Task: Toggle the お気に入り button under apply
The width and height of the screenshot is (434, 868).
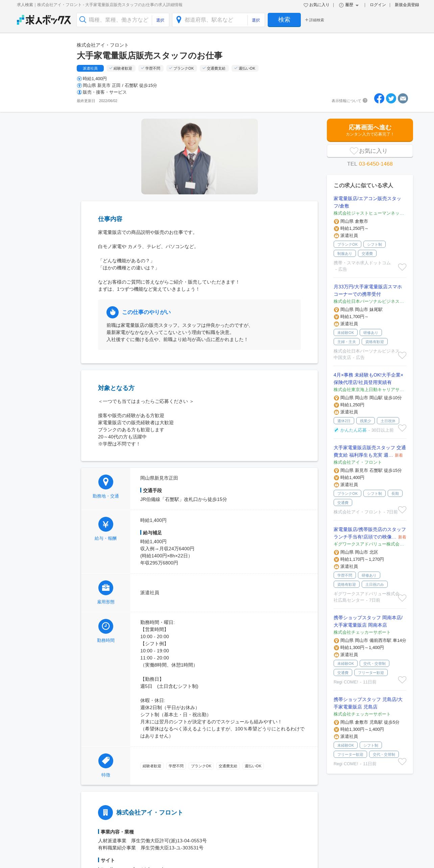Action: [x=370, y=151]
